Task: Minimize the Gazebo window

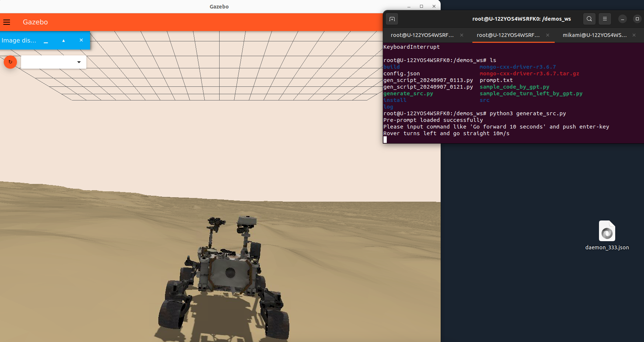Action: pyautogui.click(x=409, y=7)
